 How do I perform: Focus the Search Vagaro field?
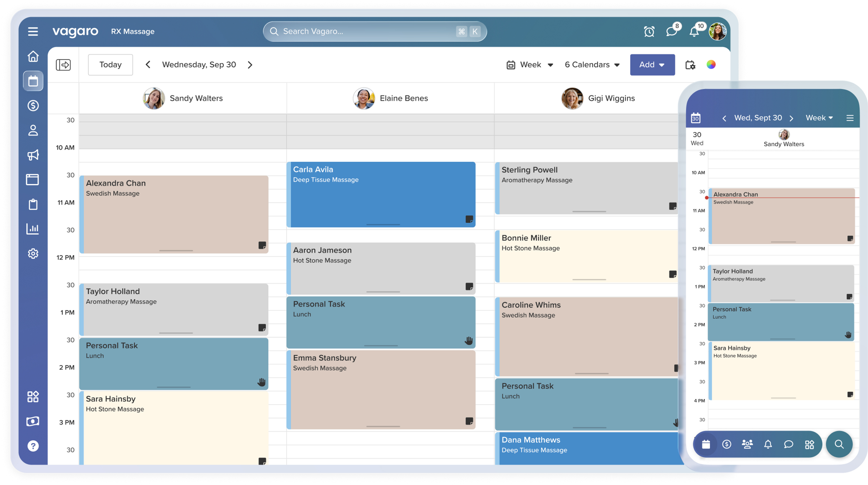375,31
